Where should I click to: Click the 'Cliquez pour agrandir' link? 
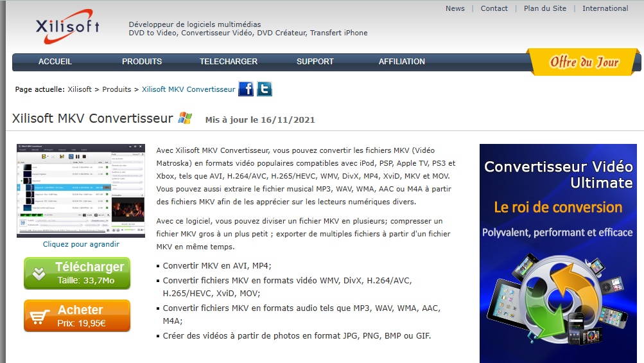coord(81,244)
